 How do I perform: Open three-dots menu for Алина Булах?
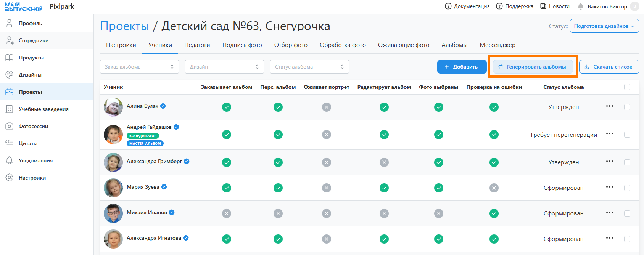(610, 106)
